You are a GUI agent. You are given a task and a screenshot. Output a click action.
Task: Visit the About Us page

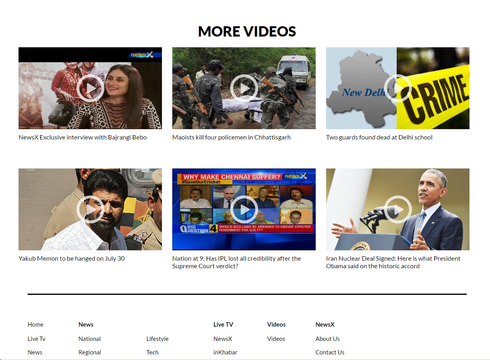327,339
